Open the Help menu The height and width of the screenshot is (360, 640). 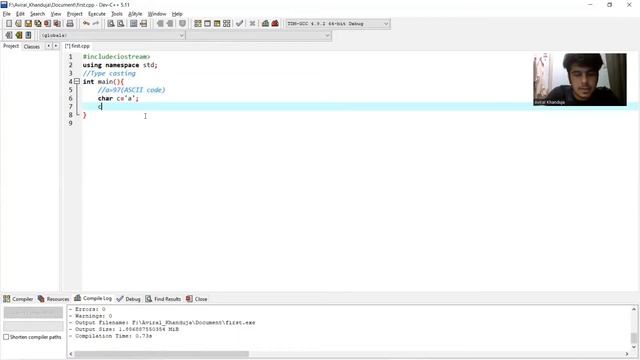(177, 14)
